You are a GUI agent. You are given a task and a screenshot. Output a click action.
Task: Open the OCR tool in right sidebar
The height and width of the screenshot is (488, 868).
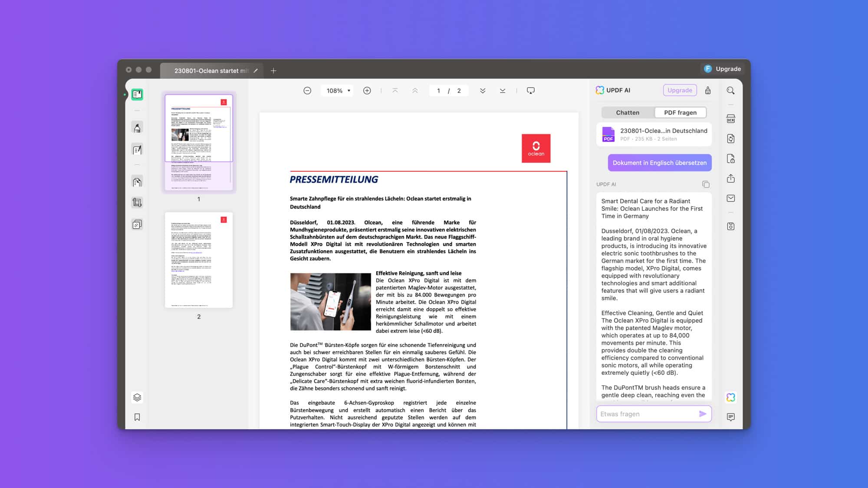pyautogui.click(x=730, y=119)
